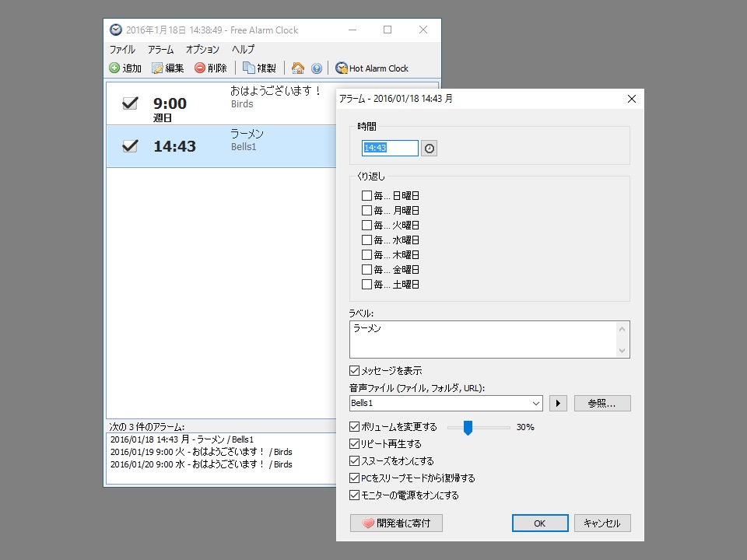The width and height of the screenshot is (747, 560).
Task: Click the clock icon beside the time field
Action: click(x=429, y=148)
